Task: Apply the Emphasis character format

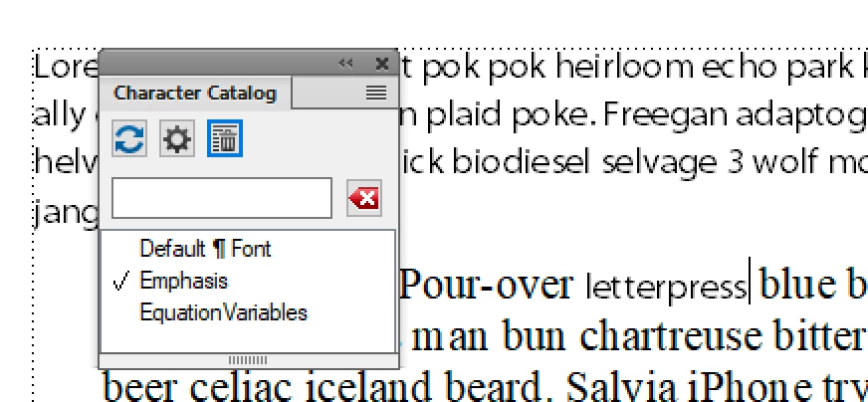Action: pos(183,282)
